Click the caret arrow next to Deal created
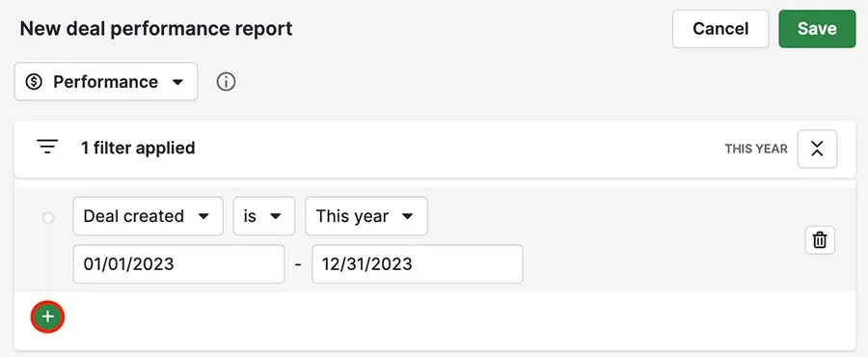This screenshot has height=357, width=868. (x=203, y=216)
